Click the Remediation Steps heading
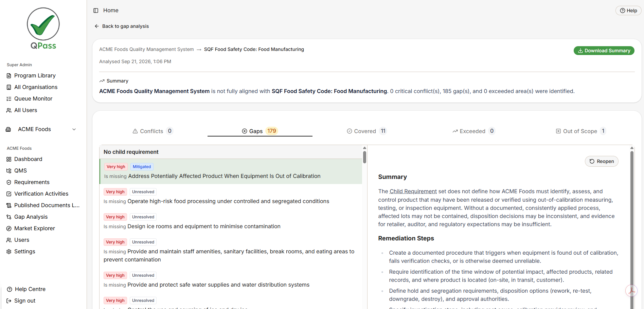The width and height of the screenshot is (644, 309). pyautogui.click(x=406, y=238)
